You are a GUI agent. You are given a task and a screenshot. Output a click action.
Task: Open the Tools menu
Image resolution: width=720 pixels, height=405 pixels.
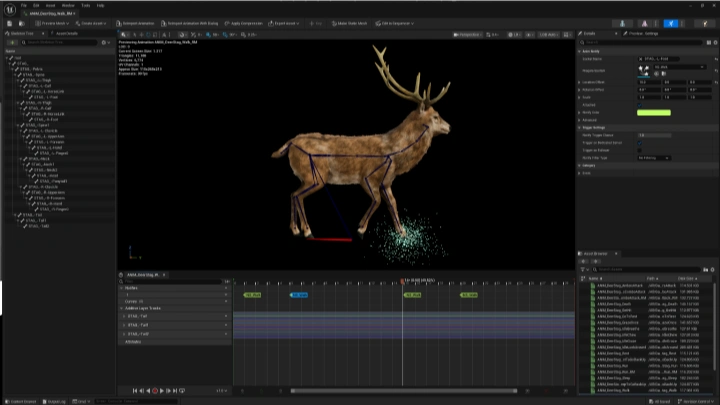(86, 6)
